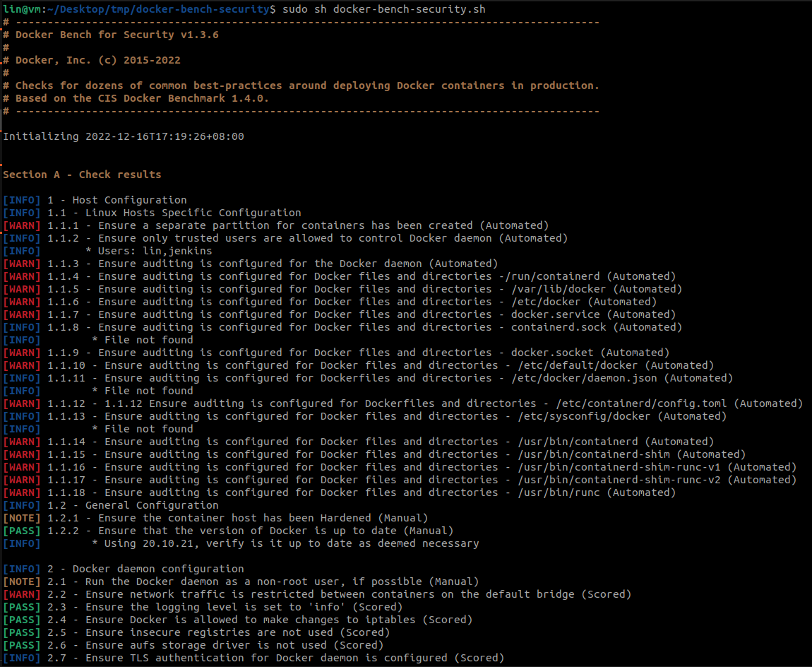Click the 'Docker, Inc. (c) 2015-2022' line

coord(92,60)
